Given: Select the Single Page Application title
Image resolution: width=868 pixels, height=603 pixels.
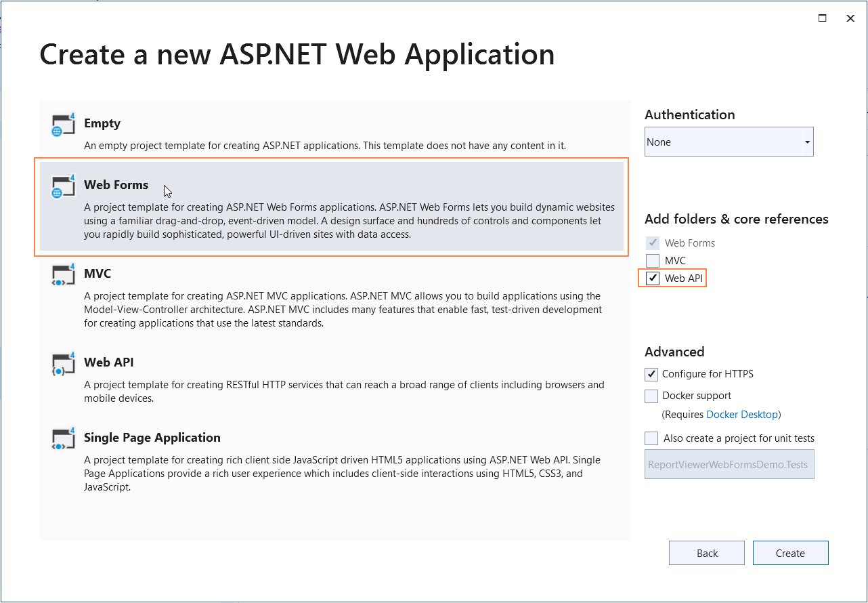Looking at the screenshot, I should [x=152, y=438].
